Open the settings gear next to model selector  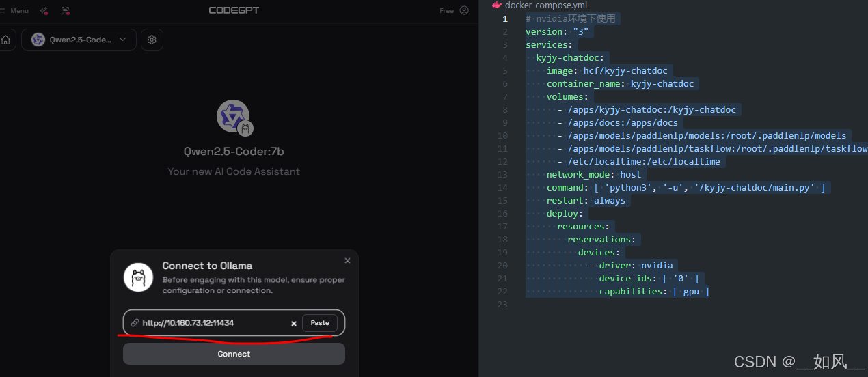[x=152, y=40]
